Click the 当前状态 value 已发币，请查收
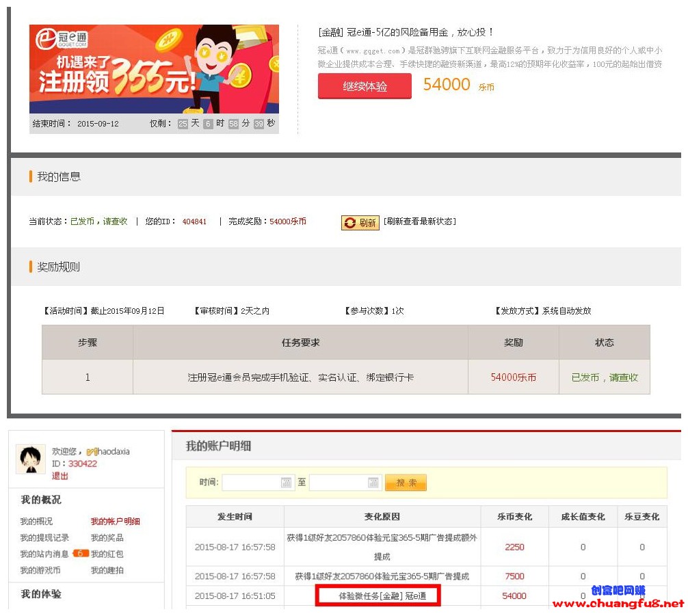This screenshot has height=616, width=688. pos(99,222)
